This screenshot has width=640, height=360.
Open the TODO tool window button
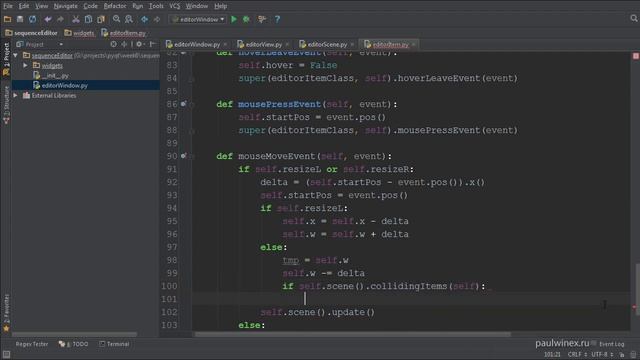pyautogui.click(x=73, y=344)
